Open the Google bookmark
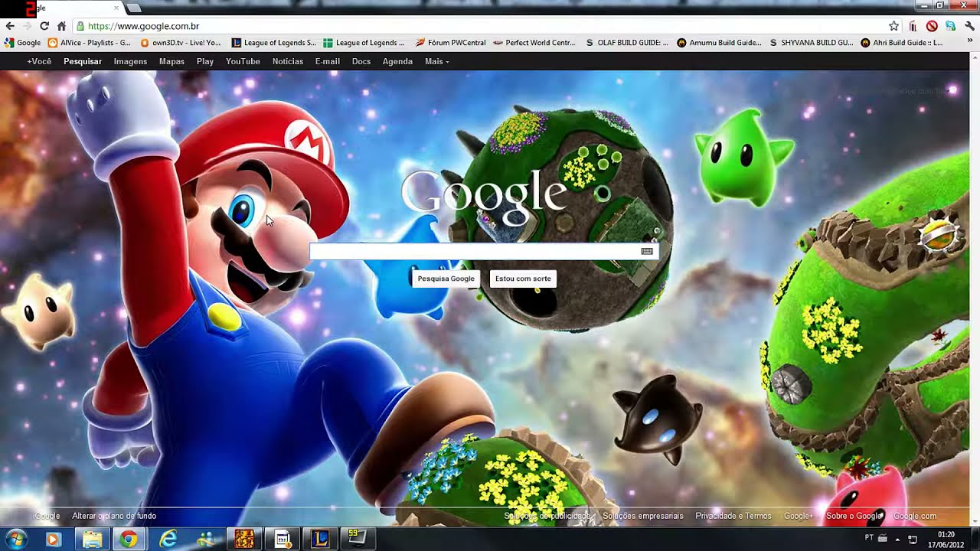The image size is (980, 551). point(22,43)
